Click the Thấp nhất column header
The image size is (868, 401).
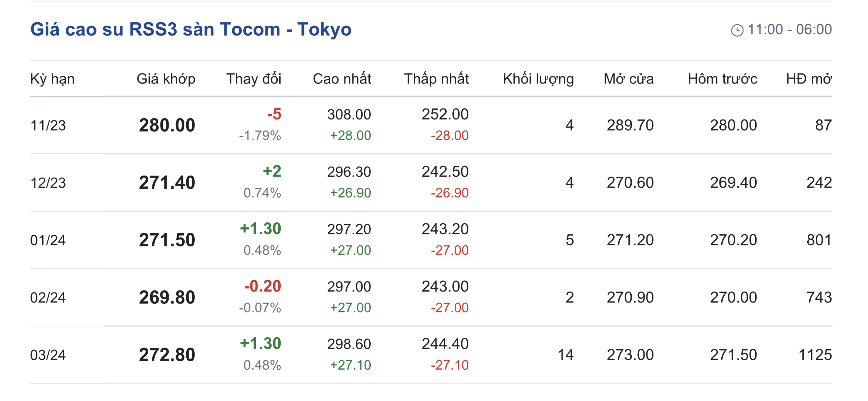[x=436, y=79]
